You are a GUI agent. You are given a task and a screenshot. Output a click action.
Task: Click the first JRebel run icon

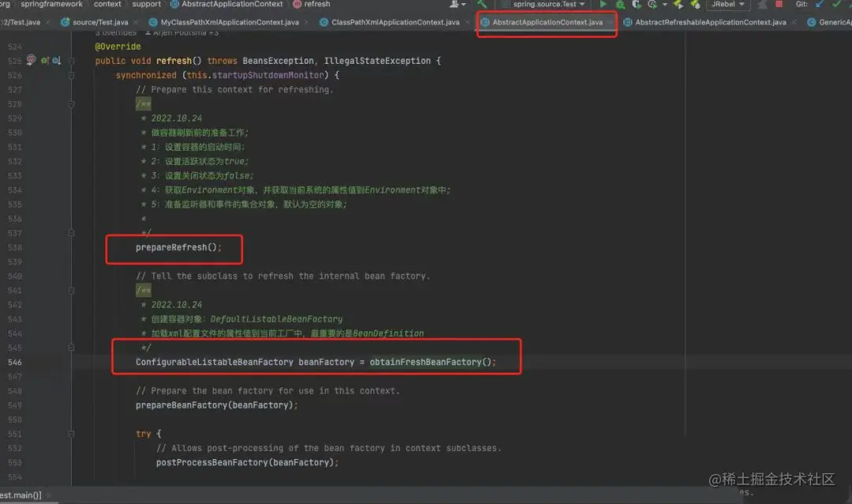(678, 4)
